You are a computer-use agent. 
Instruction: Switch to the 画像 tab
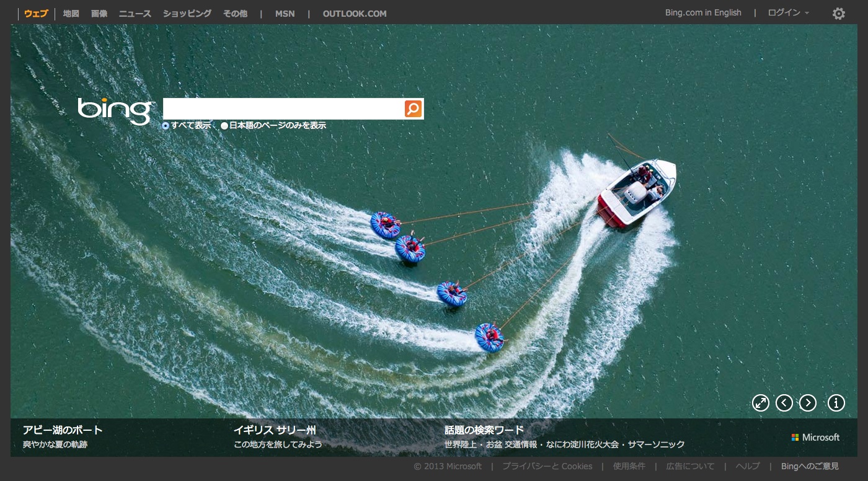pos(99,14)
